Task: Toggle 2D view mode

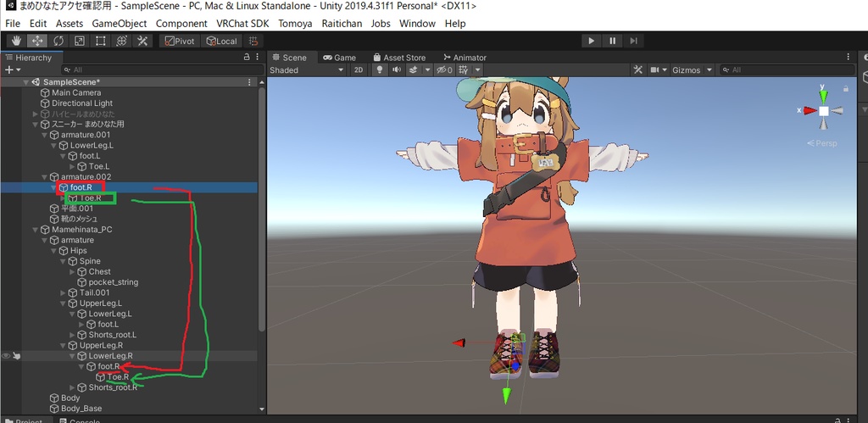Action: pos(359,70)
